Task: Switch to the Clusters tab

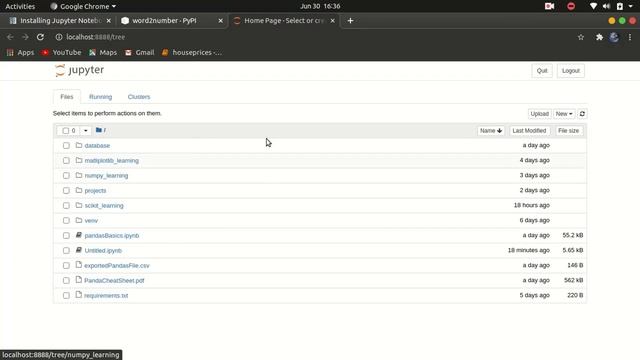Action: coord(139,97)
